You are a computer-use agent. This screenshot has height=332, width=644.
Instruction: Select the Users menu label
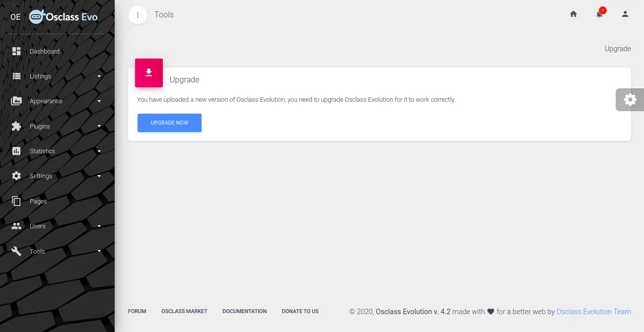pos(37,226)
